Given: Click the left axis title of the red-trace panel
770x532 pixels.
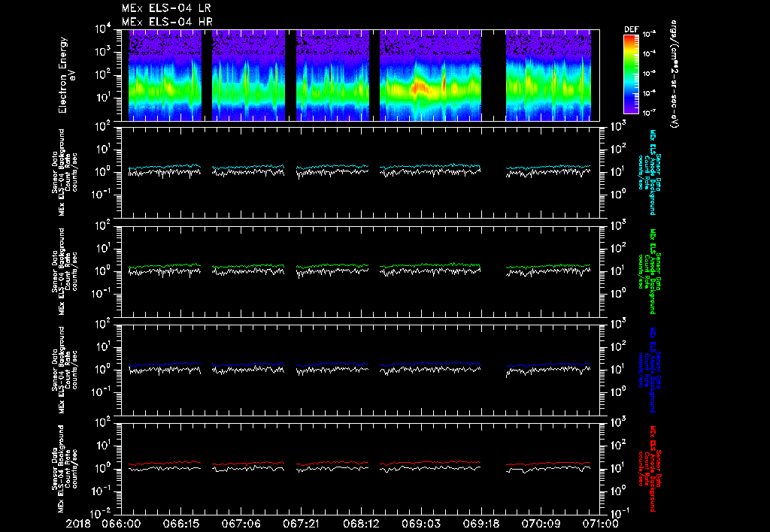Looking at the screenshot, I should tap(65, 469).
